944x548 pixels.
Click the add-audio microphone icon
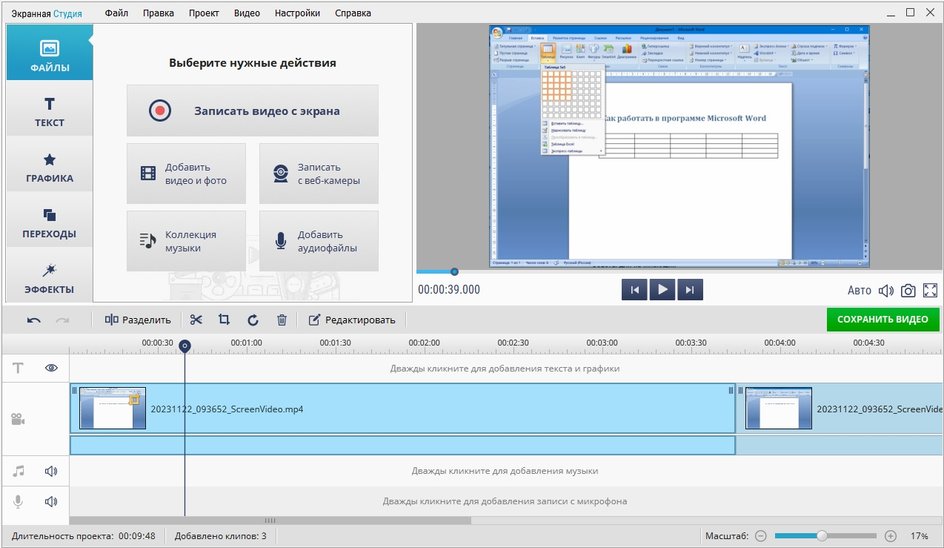(x=281, y=241)
